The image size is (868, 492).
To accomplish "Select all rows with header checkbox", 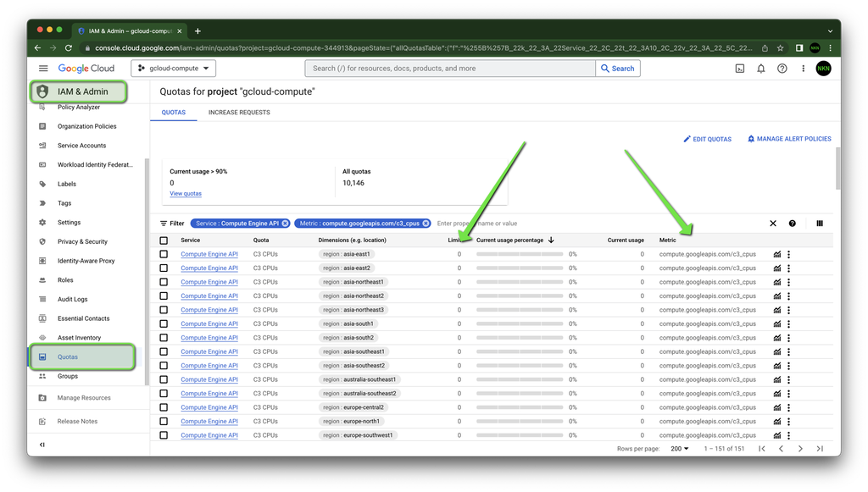I will (x=164, y=240).
